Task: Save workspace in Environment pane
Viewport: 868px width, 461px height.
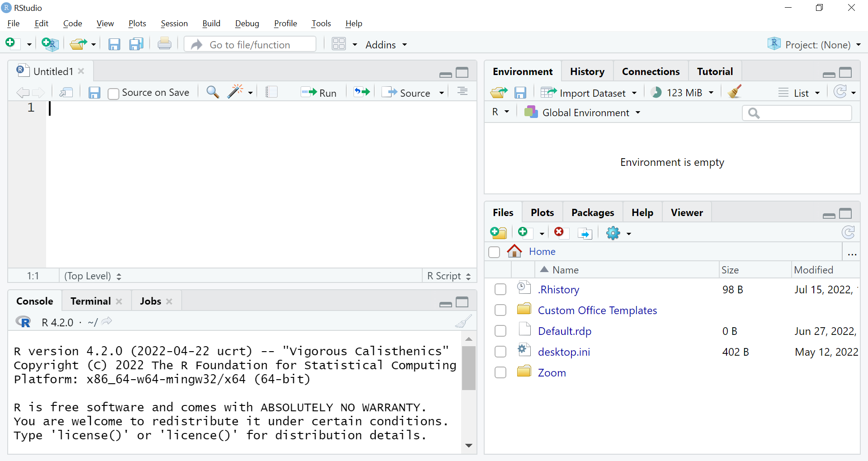Action: (520, 93)
